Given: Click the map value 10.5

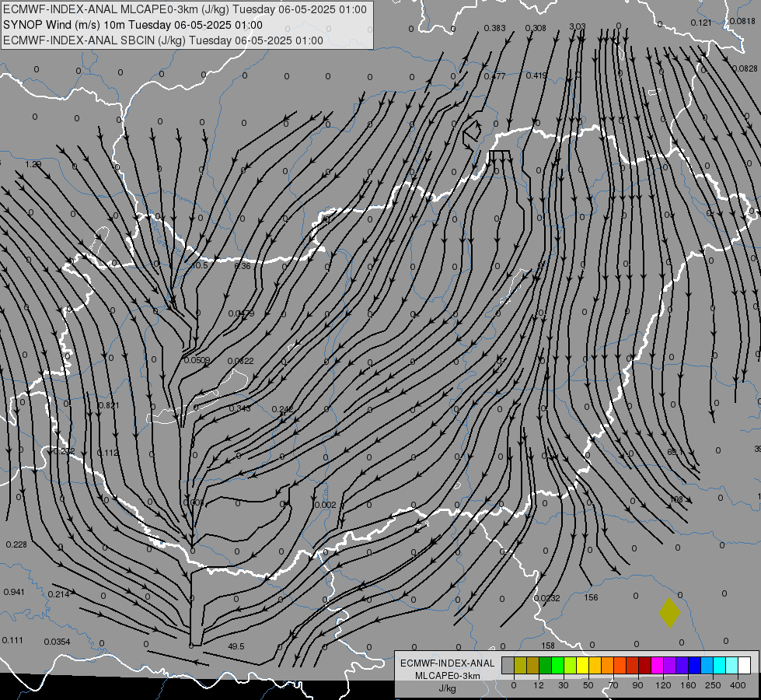Looking at the screenshot, I should 200,266.
